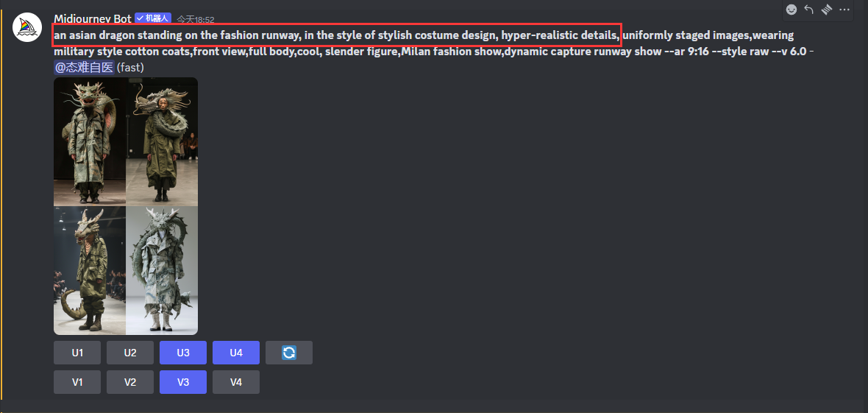Click the highlighted V3 variation button
The height and width of the screenshot is (413, 868).
tap(183, 382)
